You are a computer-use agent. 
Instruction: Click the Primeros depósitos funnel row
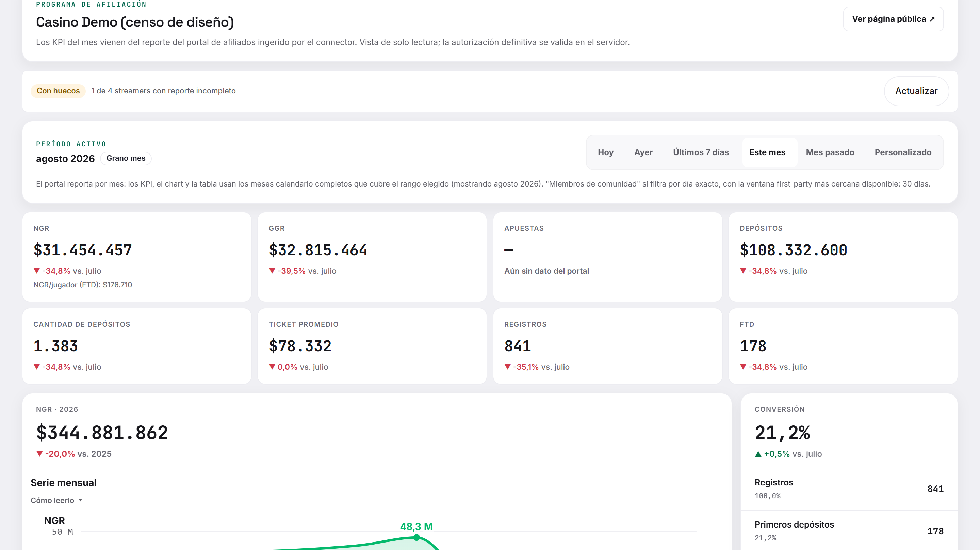(x=849, y=531)
